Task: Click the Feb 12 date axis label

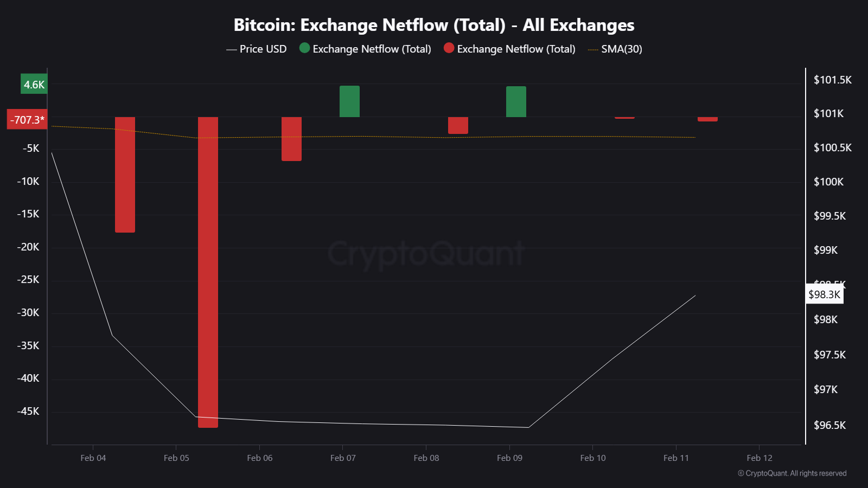Action: [x=759, y=458]
